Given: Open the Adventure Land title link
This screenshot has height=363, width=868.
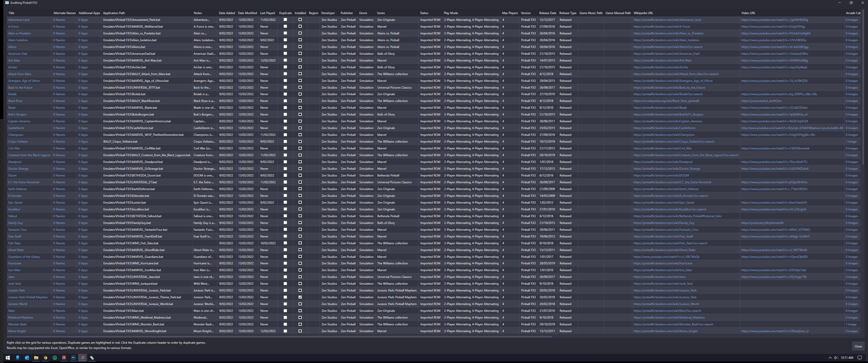Looking at the screenshot, I should (19, 20).
